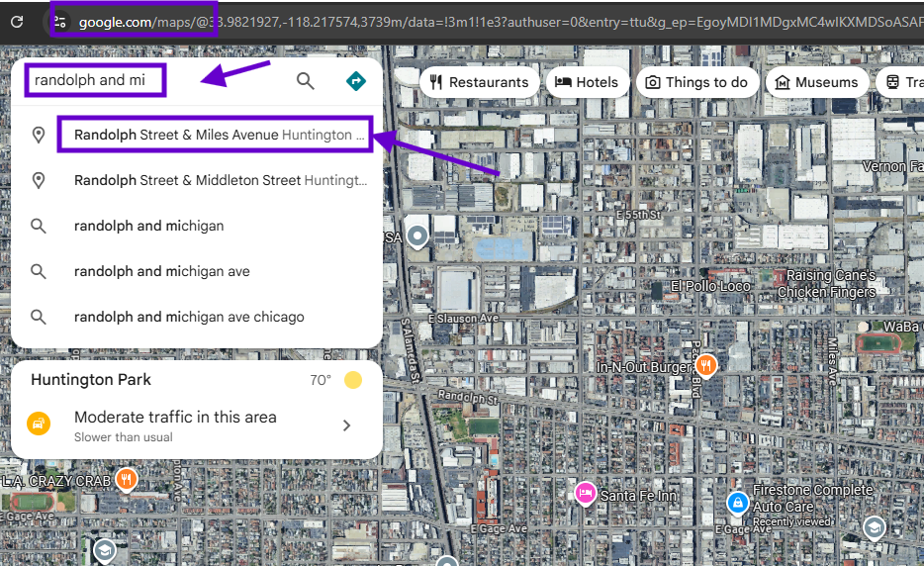Select the Santa Fe Inn hotel pin
The width and height of the screenshot is (924, 566).
point(585,493)
